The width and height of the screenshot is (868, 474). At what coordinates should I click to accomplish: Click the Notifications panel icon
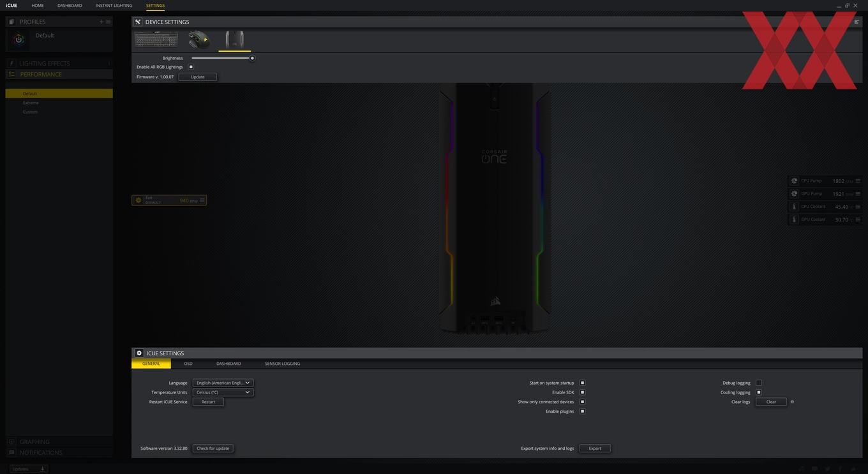[x=11, y=452]
